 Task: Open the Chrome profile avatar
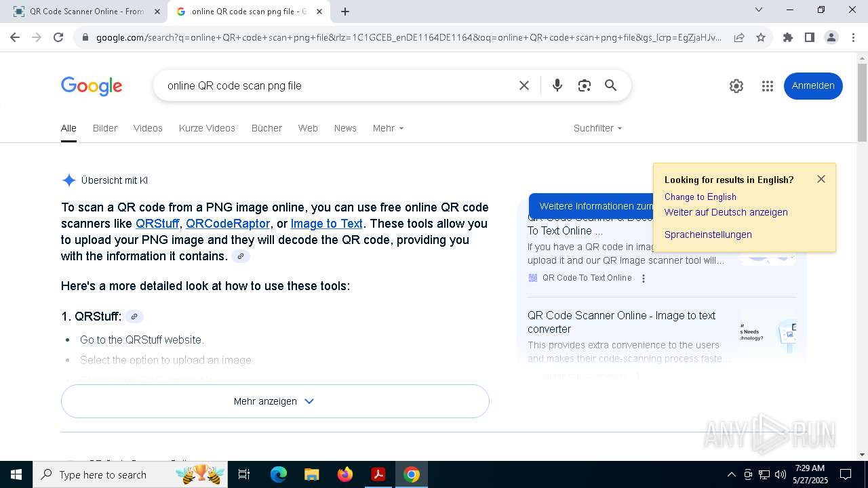click(831, 37)
